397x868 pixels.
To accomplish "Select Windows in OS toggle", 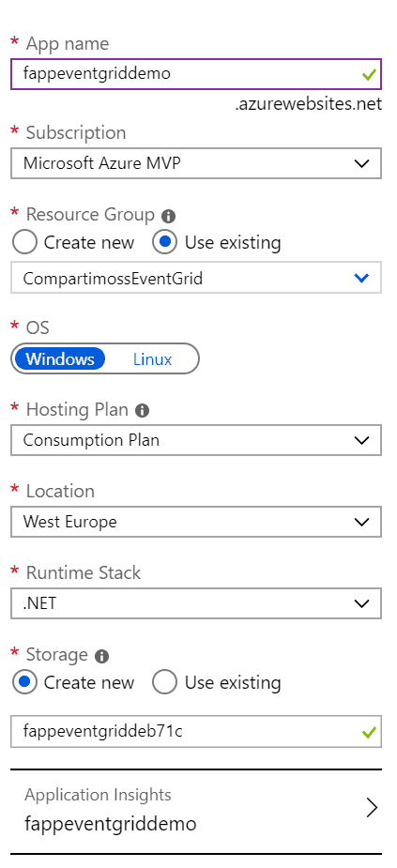I will point(60,359).
